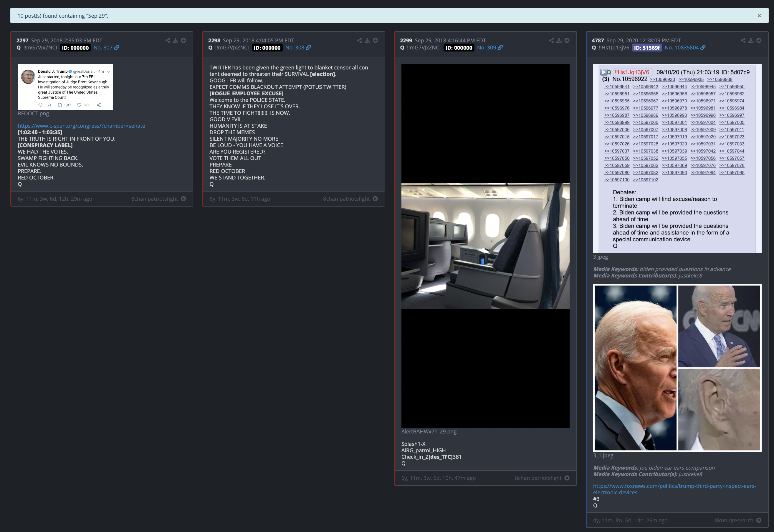Click share icon on post 4787
This screenshot has width=774, height=532.
pos(743,40)
